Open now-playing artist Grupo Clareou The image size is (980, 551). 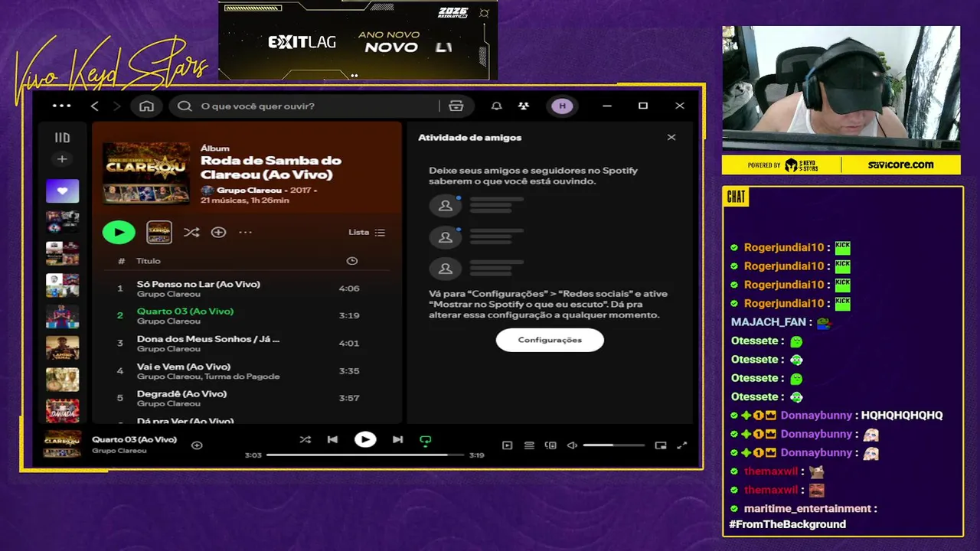click(x=119, y=451)
